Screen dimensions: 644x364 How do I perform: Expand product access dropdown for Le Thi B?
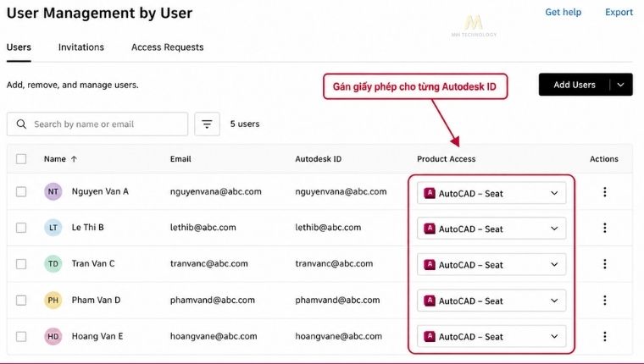(491, 229)
